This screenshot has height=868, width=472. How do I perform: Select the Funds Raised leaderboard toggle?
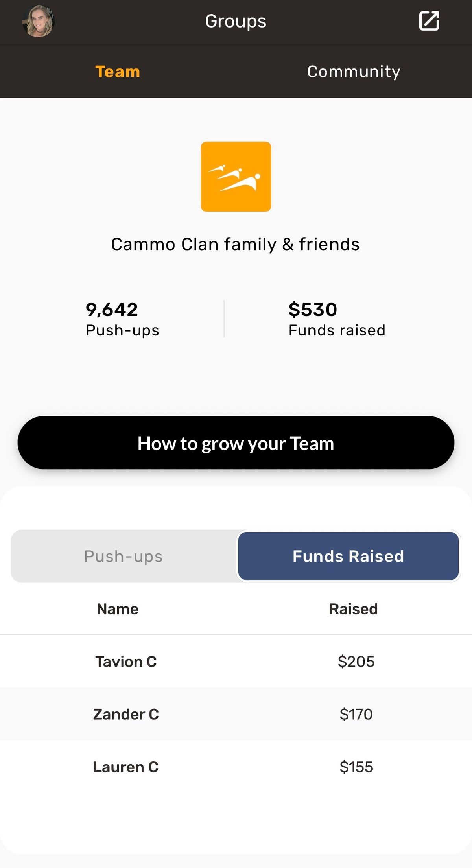tap(348, 556)
